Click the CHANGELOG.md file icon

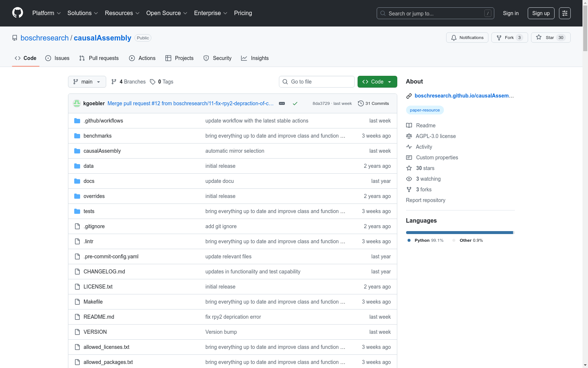[77, 272]
